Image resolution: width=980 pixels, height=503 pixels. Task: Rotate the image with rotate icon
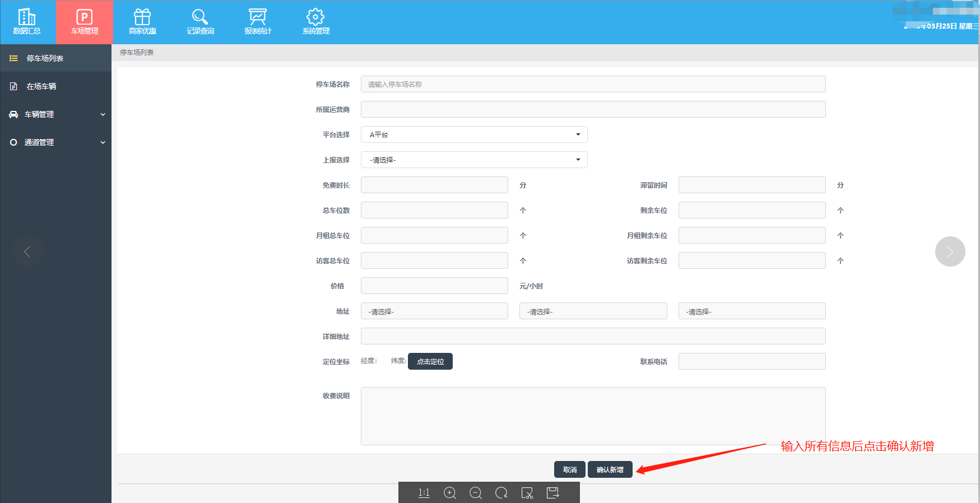pos(501,493)
